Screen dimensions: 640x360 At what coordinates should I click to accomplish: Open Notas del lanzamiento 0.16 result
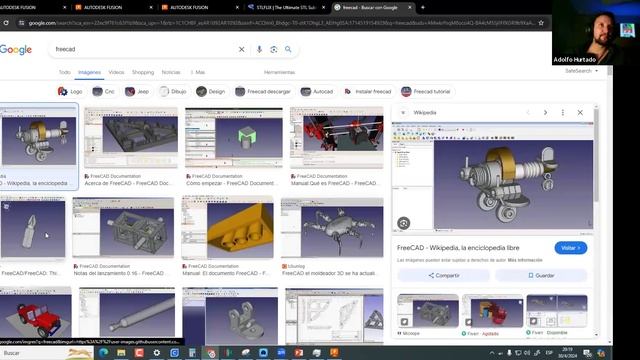pyautogui.click(x=123, y=228)
